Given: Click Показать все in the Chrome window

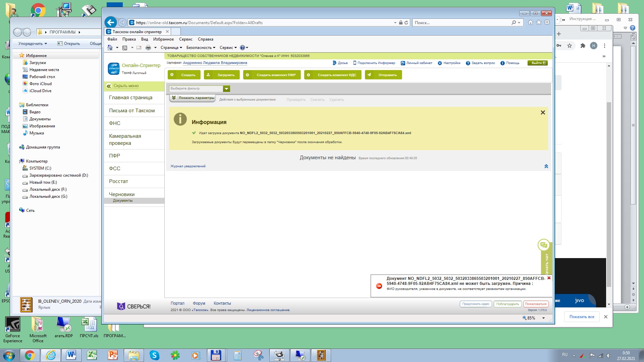Looking at the screenshot, I should click(x=582, y=317).
